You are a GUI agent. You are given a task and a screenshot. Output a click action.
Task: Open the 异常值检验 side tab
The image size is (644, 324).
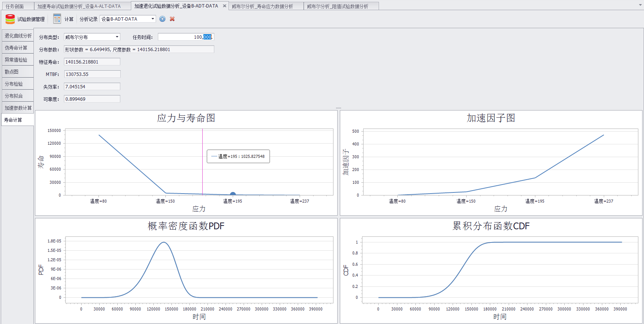point(16,60)
